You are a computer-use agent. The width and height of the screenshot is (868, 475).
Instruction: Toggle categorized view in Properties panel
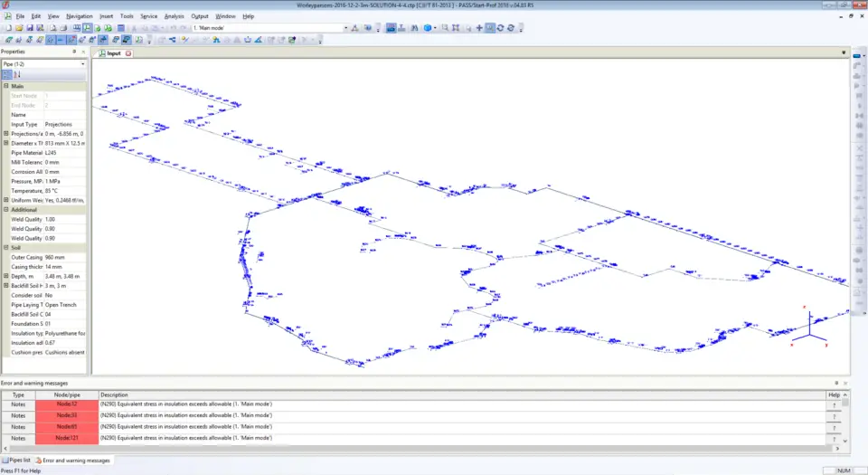point(7,74)
